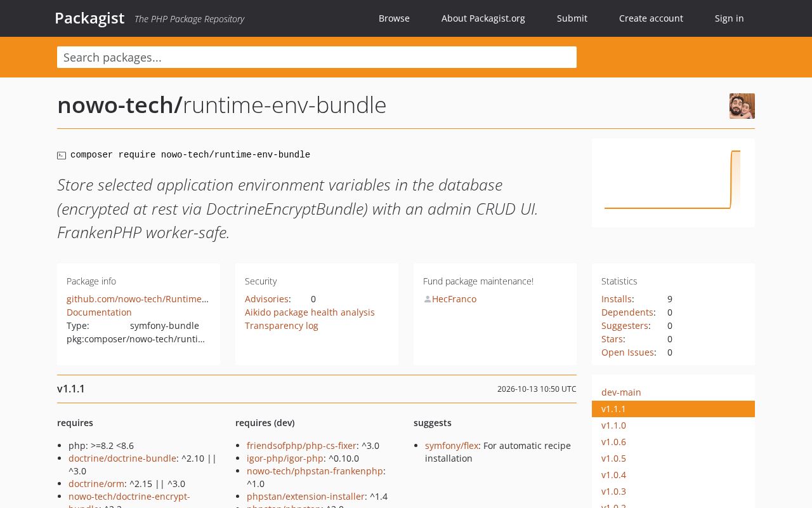The height and width of the screenshot is (508, 812).
Task: Open the maintainer avatar image
Action: (x=742, y=106)
